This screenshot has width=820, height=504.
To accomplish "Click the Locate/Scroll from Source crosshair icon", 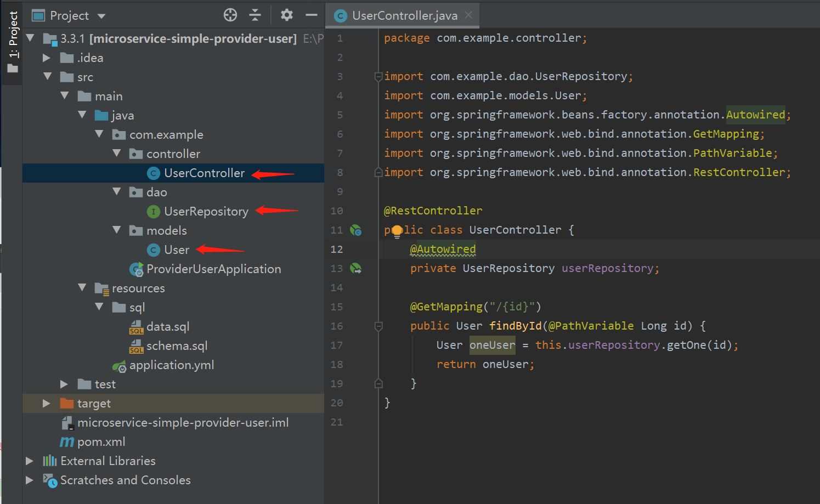I will [x=230, y=15].
